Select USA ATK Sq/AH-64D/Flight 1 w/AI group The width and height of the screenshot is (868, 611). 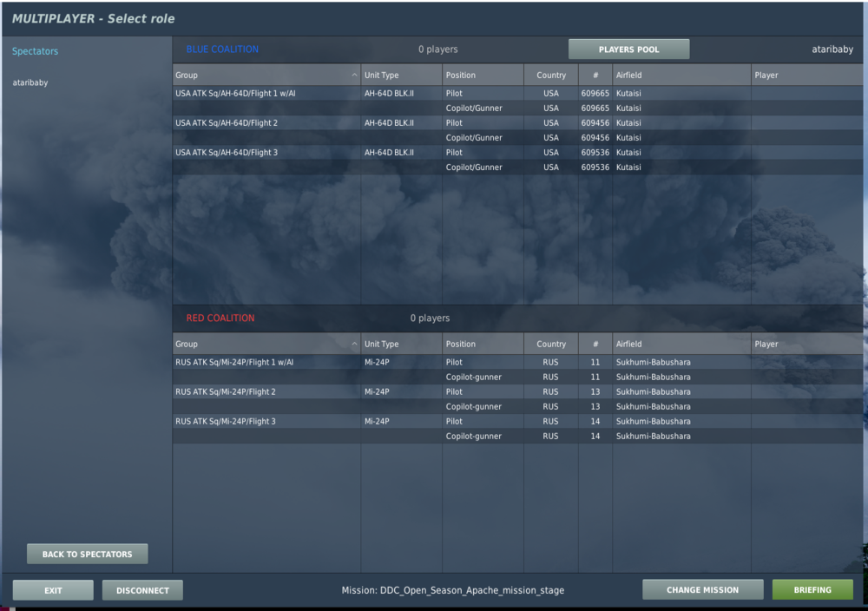[x=235, y=93]
